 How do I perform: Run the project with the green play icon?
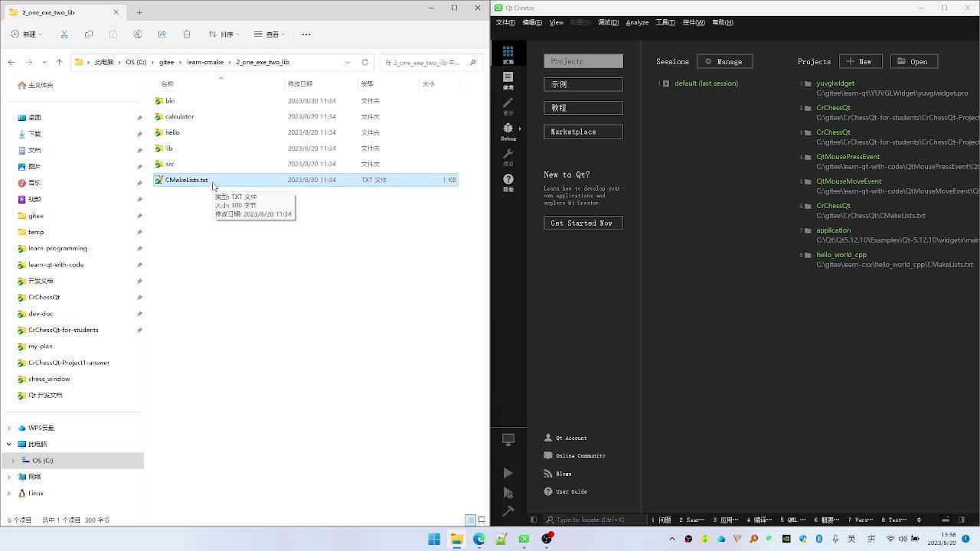click(x=508, y=472)
